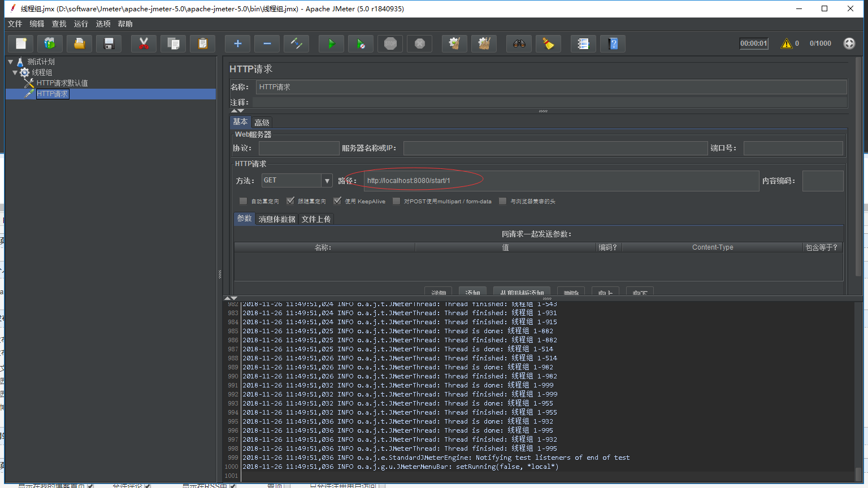Viewport: 868px width, 488px height.
Task: Open Search with binoculars icon
Action: (x=519, y=43)
